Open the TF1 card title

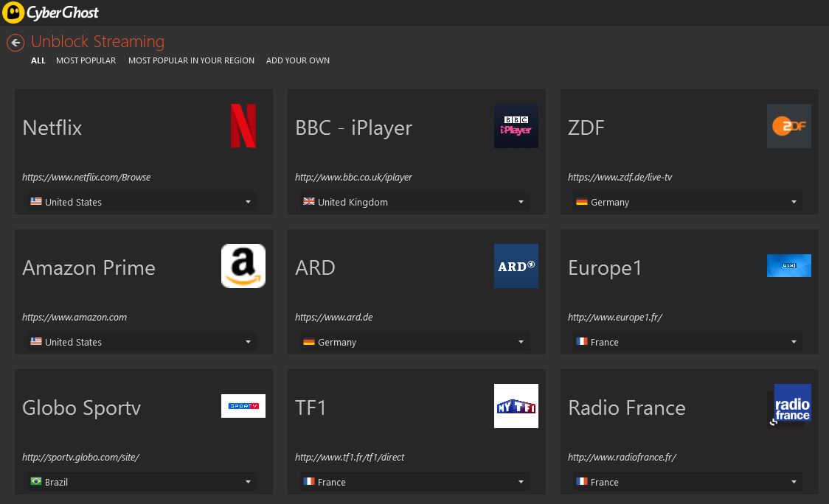point(311,408)
